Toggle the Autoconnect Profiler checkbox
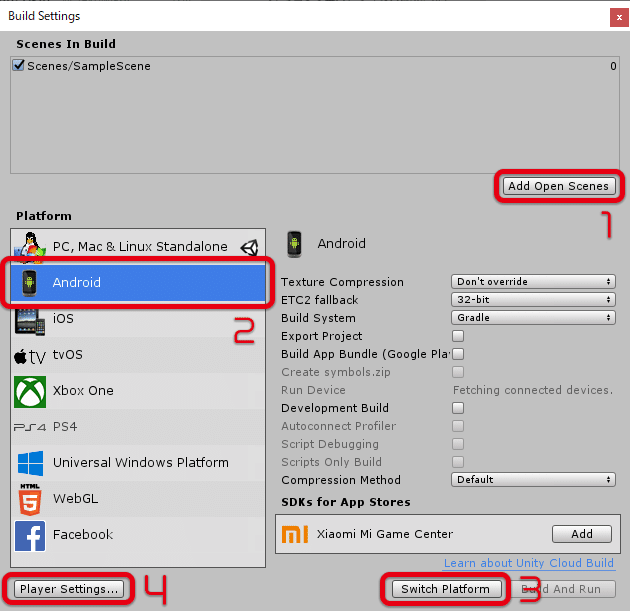 pos(458,426)
